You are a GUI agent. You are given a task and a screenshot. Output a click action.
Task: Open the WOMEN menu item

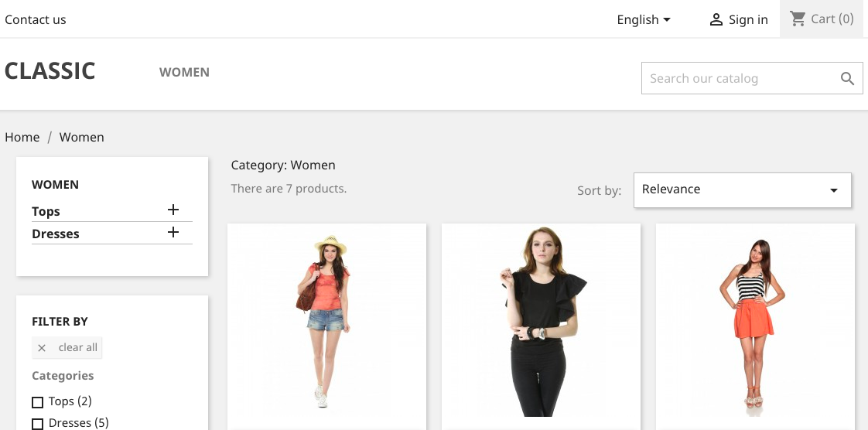pyautogui.click(x=184, y=73)
